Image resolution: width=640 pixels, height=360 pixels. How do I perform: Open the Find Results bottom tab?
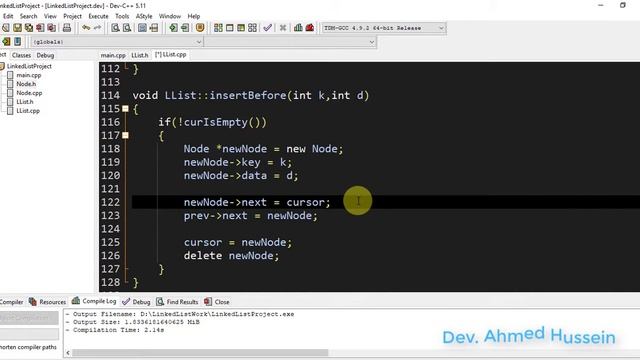pyautogui.click(x=177, y=302)
